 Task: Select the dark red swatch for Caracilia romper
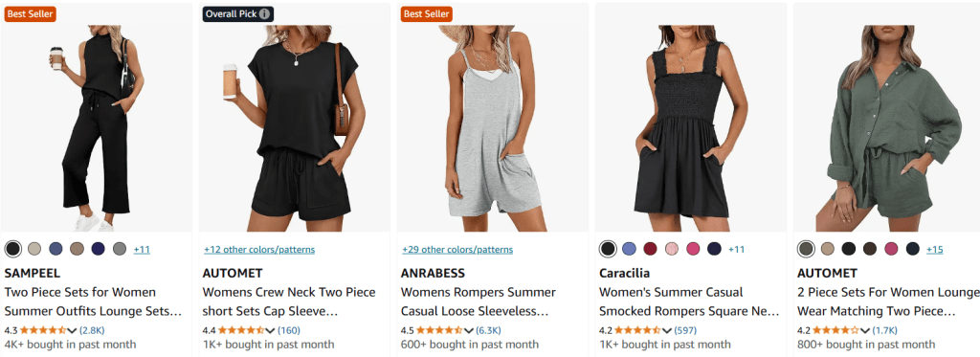tap(650, 249)
